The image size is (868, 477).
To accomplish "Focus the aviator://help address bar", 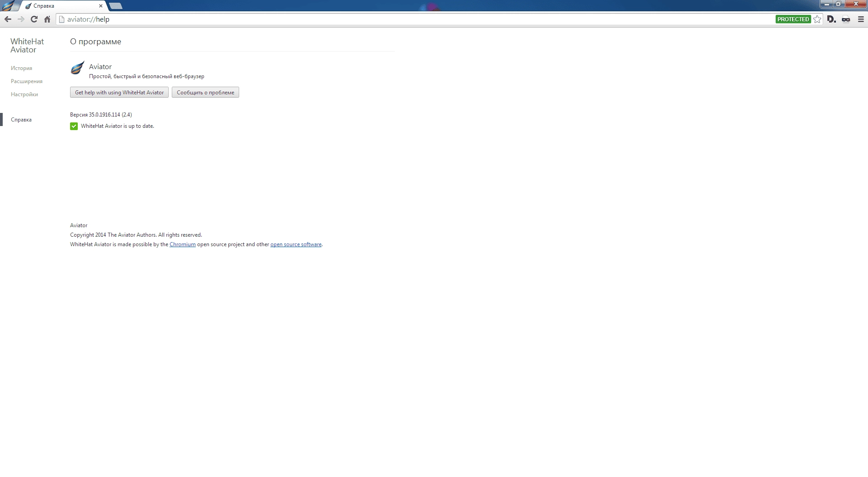I will (416, 19).
